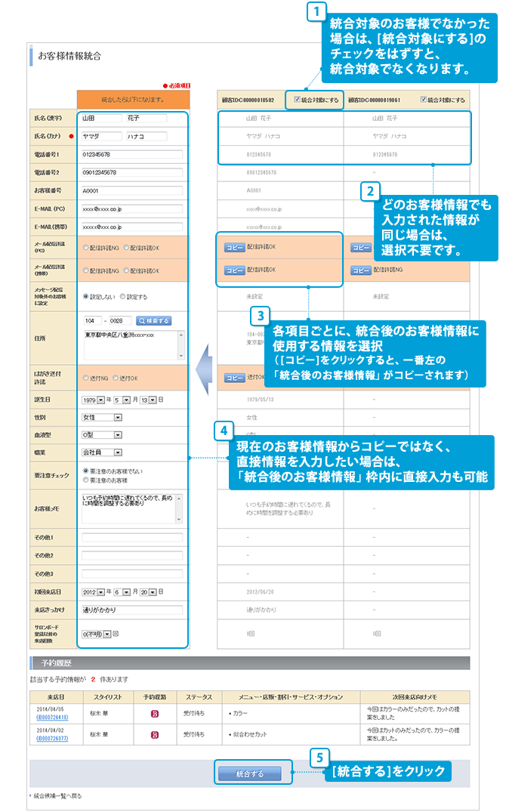Uncheck 統合対象にする for customer ID C0000019061
Viewport: 506px width, 812px height.
click(423, 100)
